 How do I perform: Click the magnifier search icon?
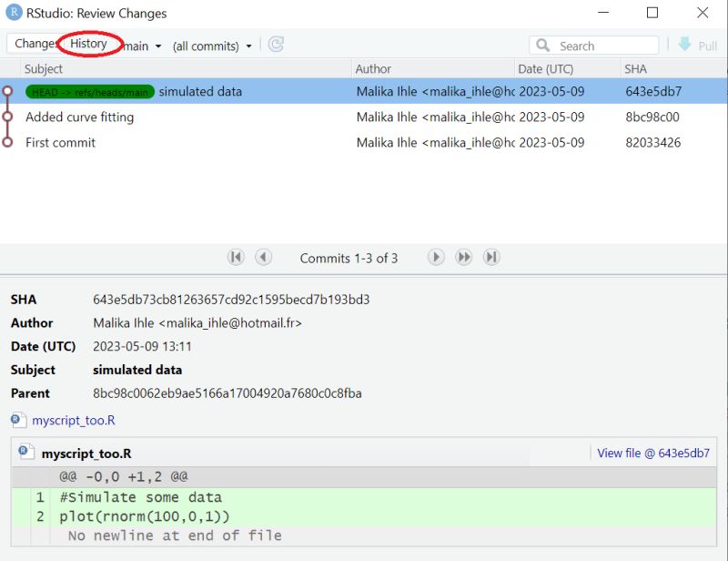[x=542, y=46]
